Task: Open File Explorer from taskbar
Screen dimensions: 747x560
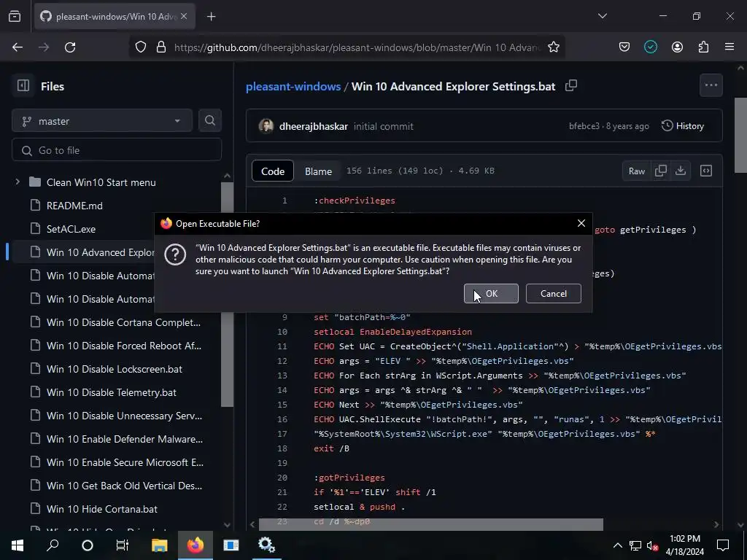Action: coord(160,545)
